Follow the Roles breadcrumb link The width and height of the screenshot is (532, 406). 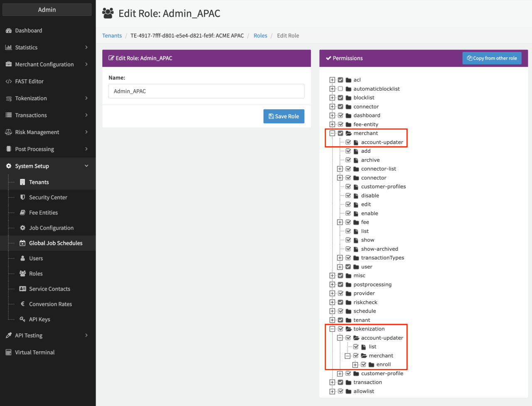(261, 36)
